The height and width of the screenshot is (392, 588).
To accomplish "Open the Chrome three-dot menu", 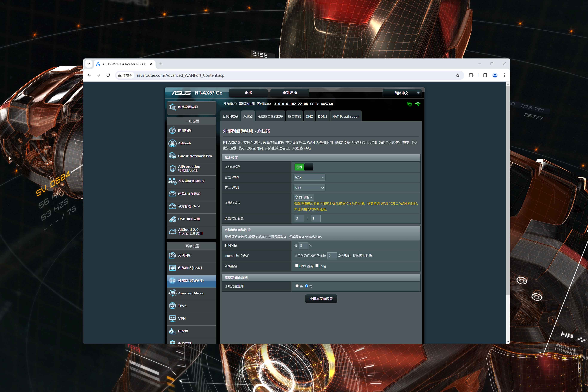I will click(504, 75).
